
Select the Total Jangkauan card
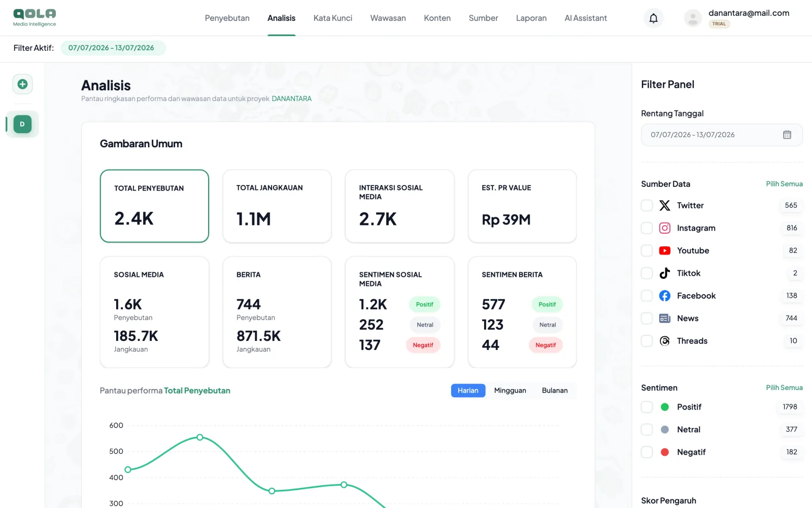277,206
